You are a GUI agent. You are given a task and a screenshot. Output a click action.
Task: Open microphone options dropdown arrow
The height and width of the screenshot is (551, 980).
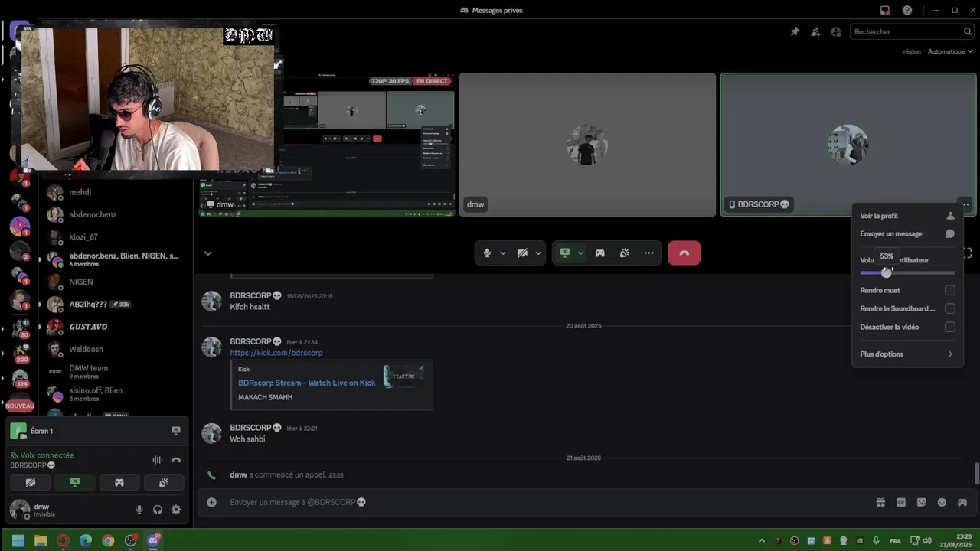click(x=503, y=253)
